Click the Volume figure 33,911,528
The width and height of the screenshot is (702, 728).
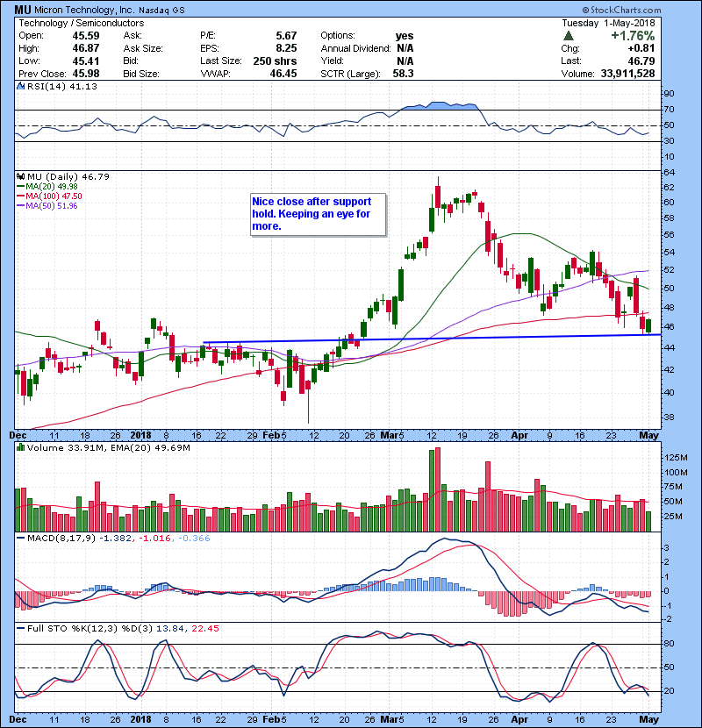pos(627,74)
